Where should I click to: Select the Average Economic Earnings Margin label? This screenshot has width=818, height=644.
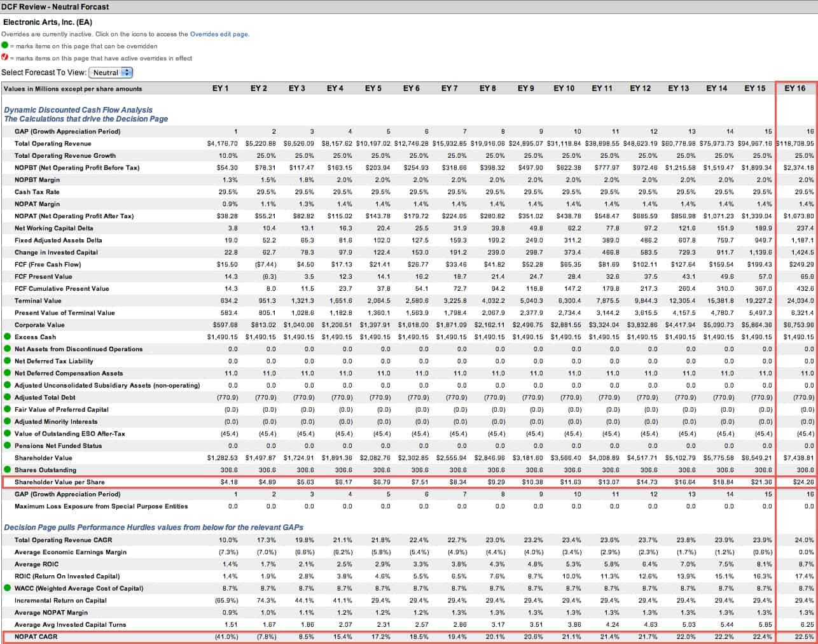click(x=71, y=552)
